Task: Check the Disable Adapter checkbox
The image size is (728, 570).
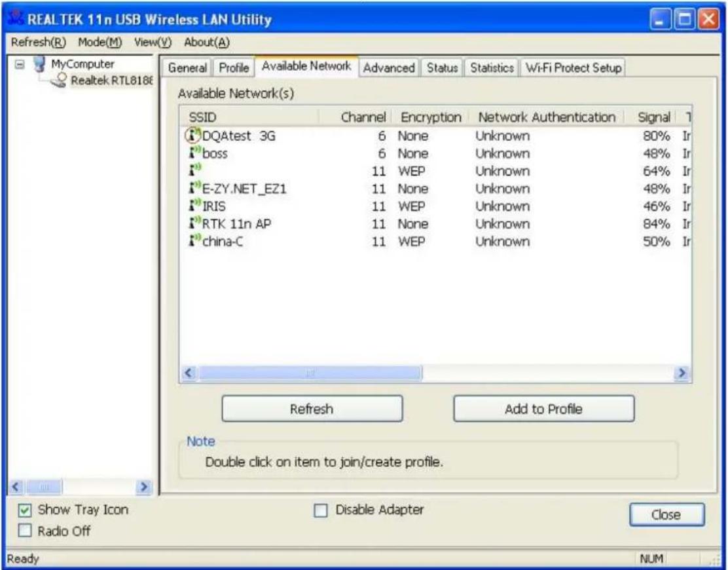Action: click(x=320, y=510)
